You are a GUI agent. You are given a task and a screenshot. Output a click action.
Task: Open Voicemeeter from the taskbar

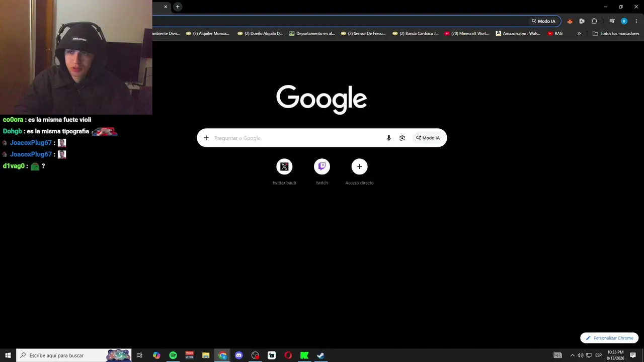click(190, 355)
